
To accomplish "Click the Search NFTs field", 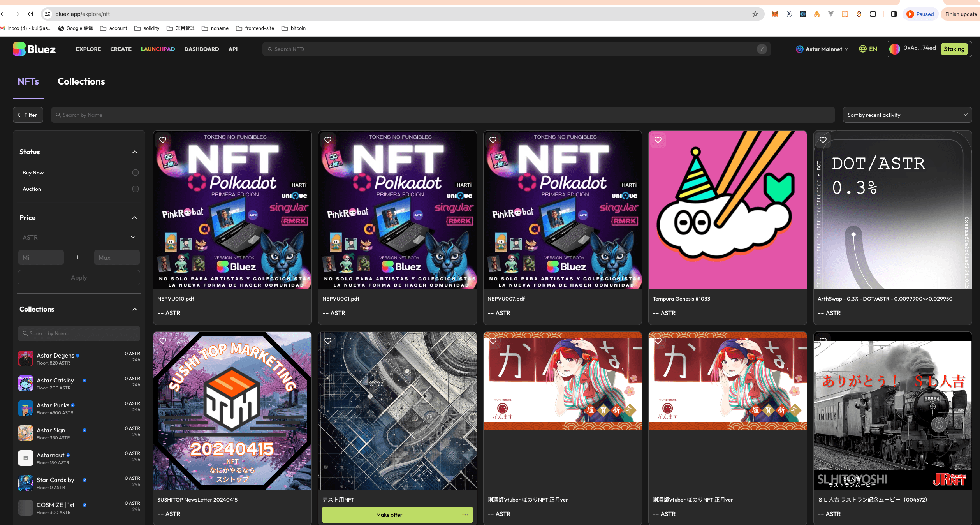I will (x=516, y=49).
